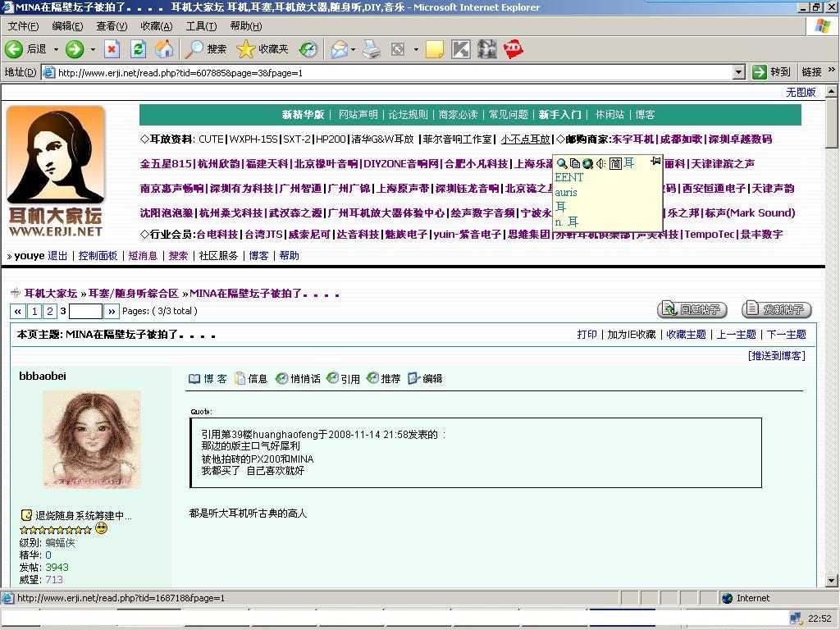The height and width of the screenshot is (630, 840).
Task: Go to the Home page icon
Action: (x=164, y=49)
